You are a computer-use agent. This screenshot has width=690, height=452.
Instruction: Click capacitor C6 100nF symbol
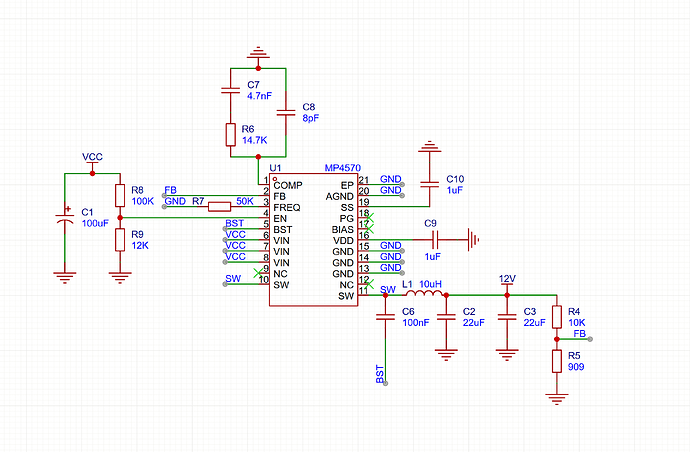coord(386,320)
